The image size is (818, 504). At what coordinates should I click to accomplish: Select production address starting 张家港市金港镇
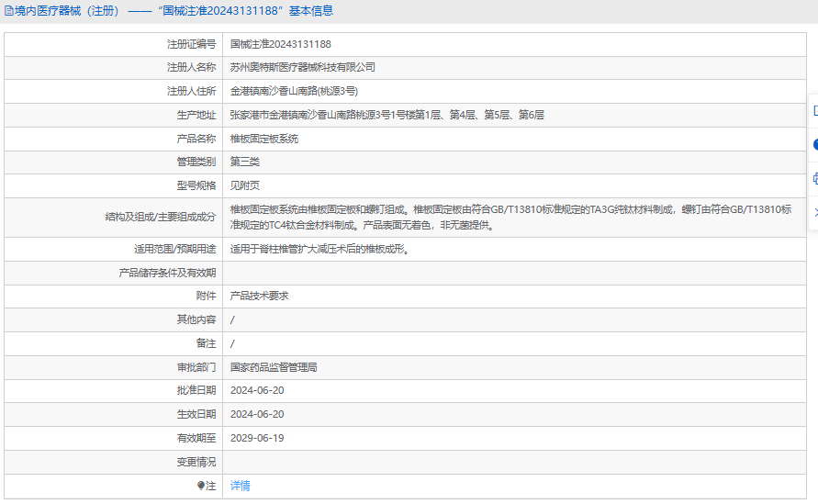387,115
